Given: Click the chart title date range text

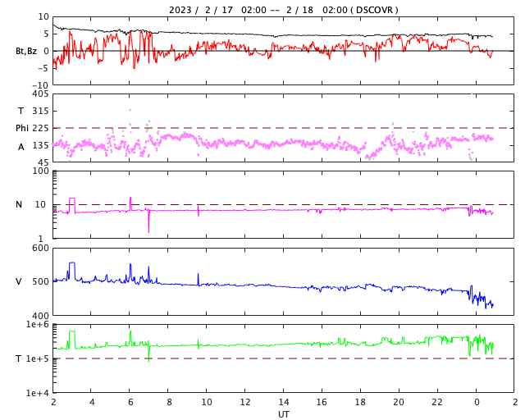Looking at the screenshot, I should coord(283,10).
